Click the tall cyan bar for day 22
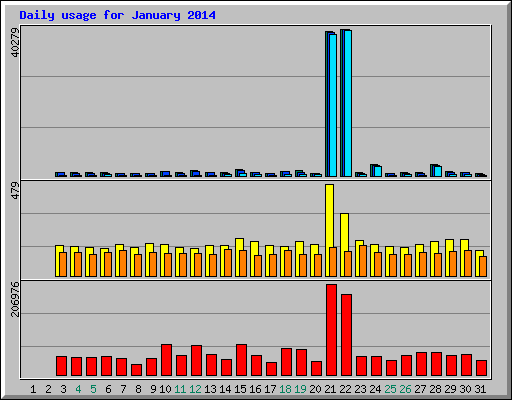Screen dimensions: 512x400 point(348,104)
